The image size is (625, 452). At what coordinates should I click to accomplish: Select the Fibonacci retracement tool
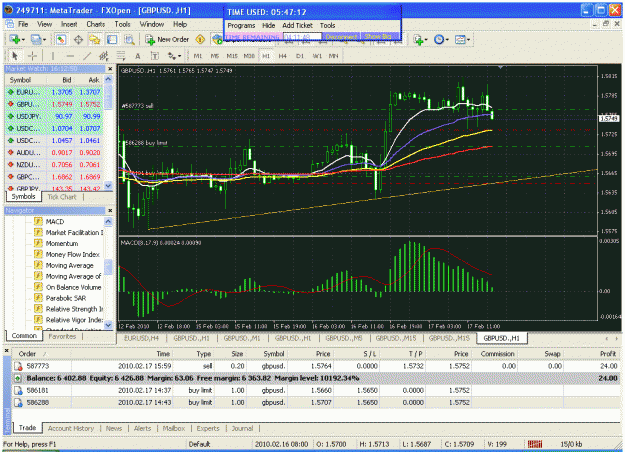pos(121,56)
